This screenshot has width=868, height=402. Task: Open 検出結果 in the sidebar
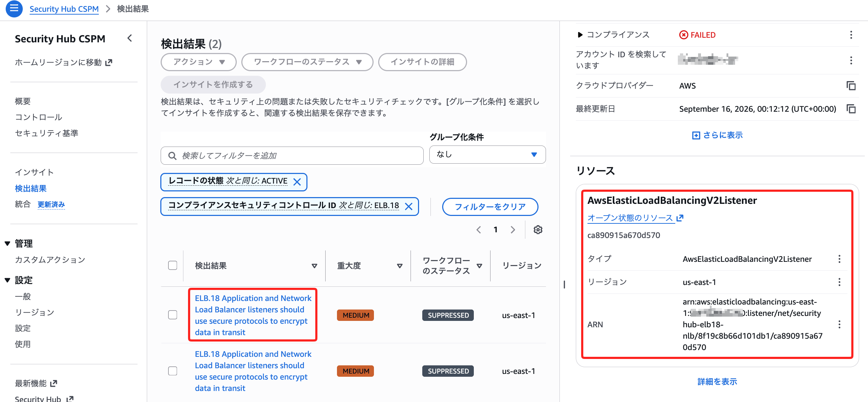click(31, 189)
